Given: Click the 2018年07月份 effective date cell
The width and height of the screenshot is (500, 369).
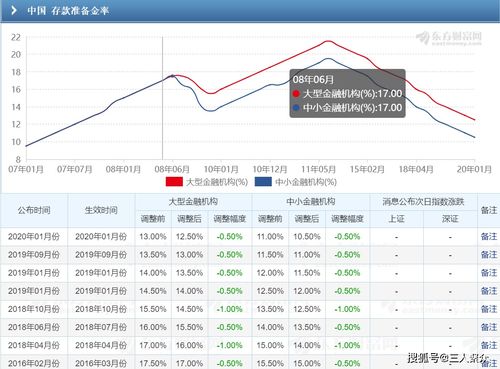Looking at the screenshot, I should 101,327.
